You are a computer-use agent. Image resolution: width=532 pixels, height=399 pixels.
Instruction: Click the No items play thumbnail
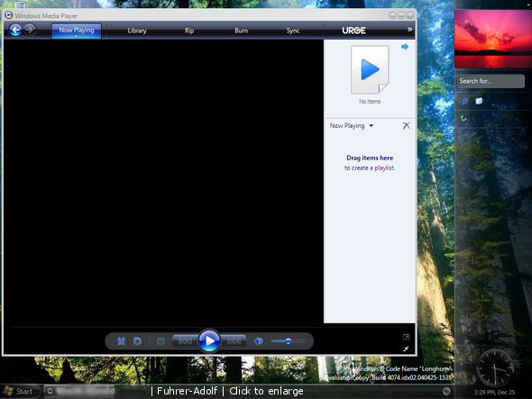370,69
